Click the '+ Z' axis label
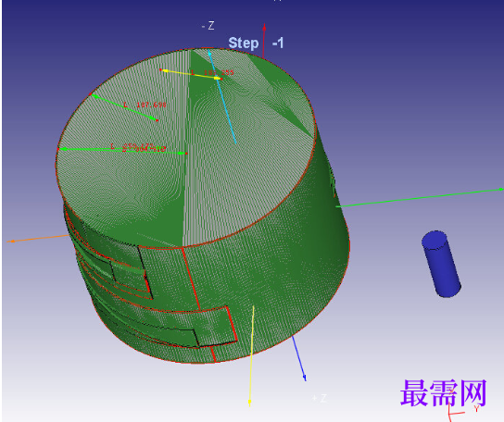The width and height of the screenshot is (504, 422). [x=320, y=398]
